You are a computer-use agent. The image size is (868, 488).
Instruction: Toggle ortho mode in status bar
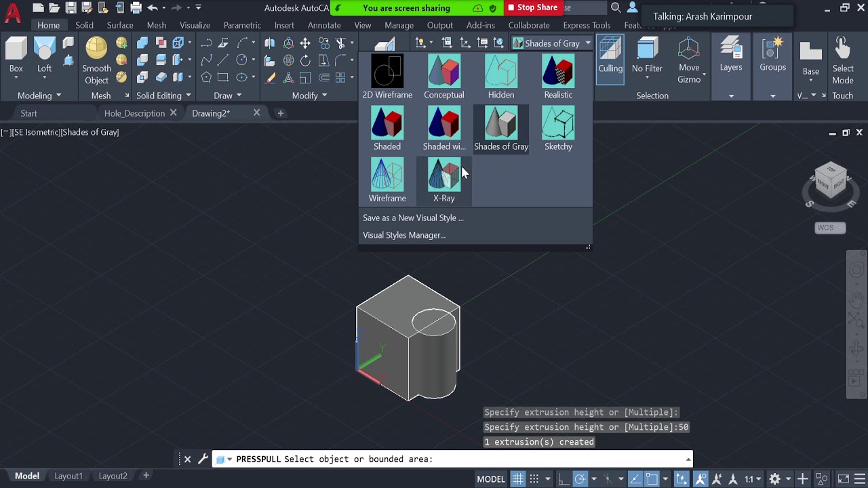pos(564,479)
